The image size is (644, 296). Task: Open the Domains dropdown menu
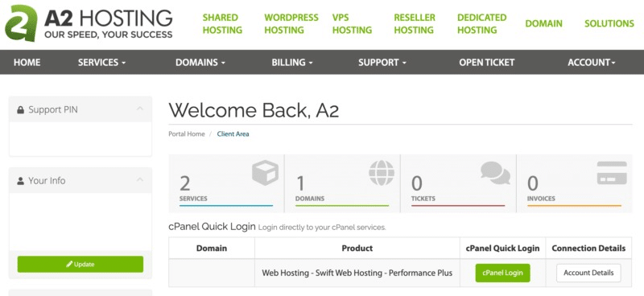click(200, 63)
